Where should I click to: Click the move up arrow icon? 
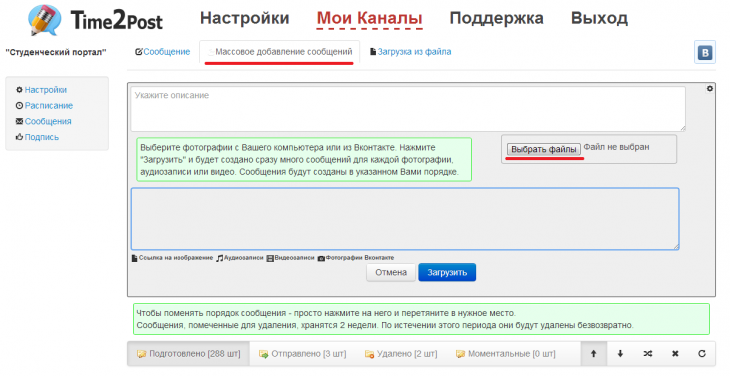click(x=594, y=354)
